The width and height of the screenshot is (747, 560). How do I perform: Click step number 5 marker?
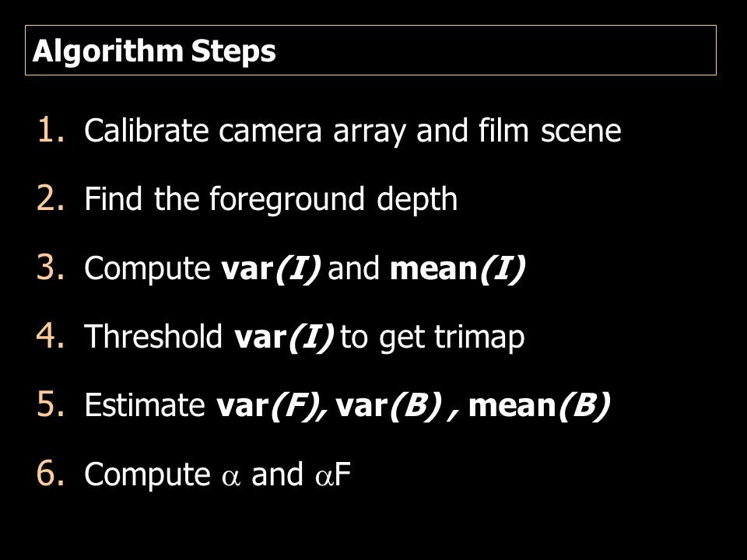pos(50,405)
